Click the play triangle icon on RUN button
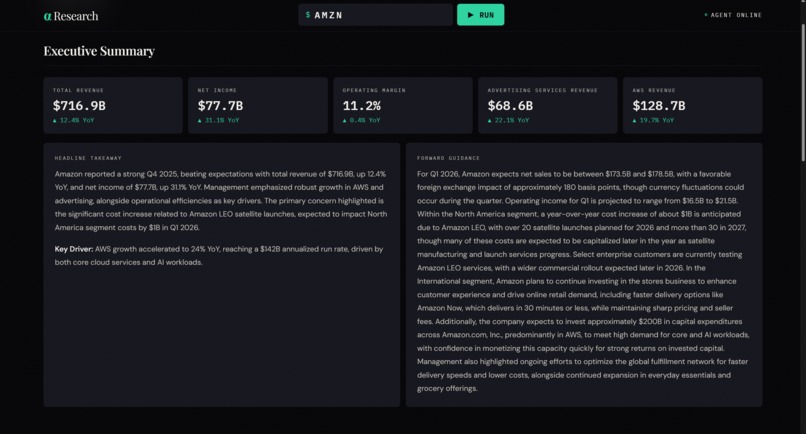Screen dimensions: 806x434 click(470, 15)
